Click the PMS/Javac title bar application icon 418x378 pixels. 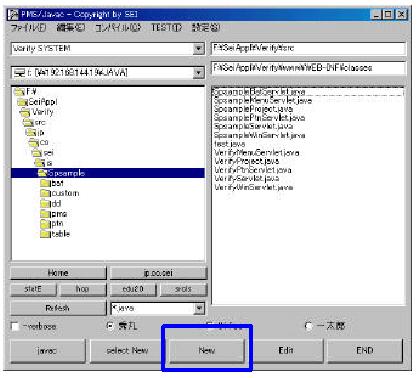click(13, 14)
